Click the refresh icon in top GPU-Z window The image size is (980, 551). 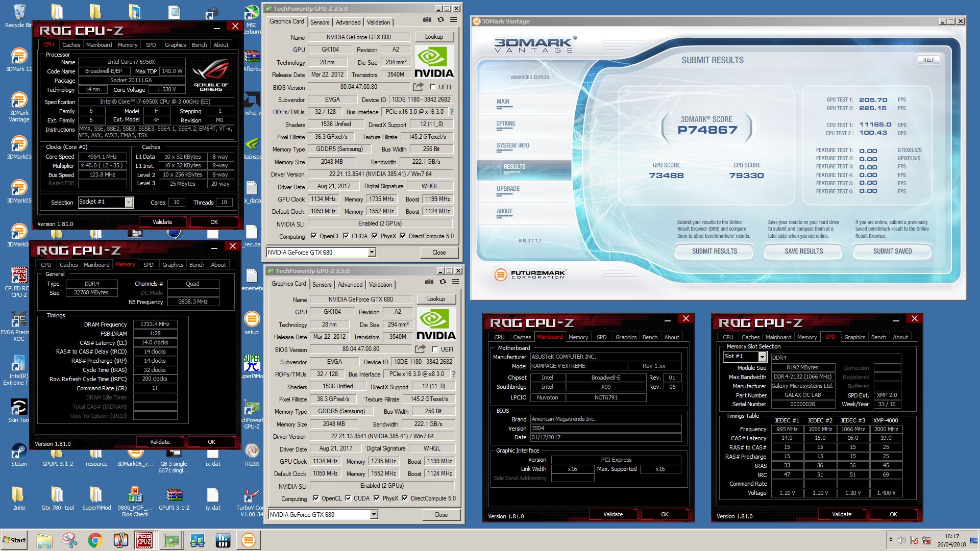click(440, 20)
